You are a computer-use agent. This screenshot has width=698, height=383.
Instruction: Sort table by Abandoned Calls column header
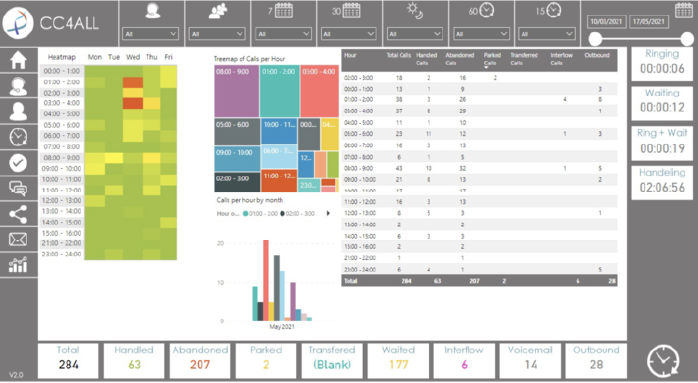click(460, 59)
